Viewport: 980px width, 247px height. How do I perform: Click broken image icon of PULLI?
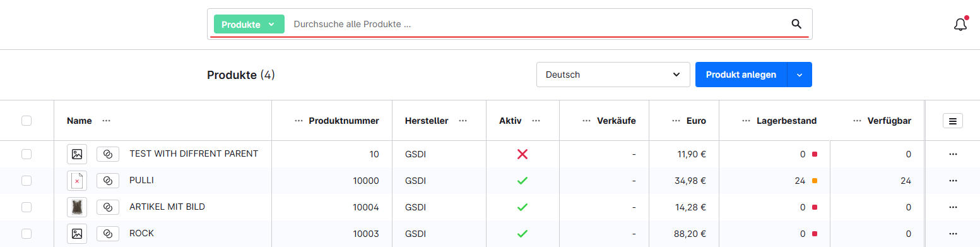(77, 181)
